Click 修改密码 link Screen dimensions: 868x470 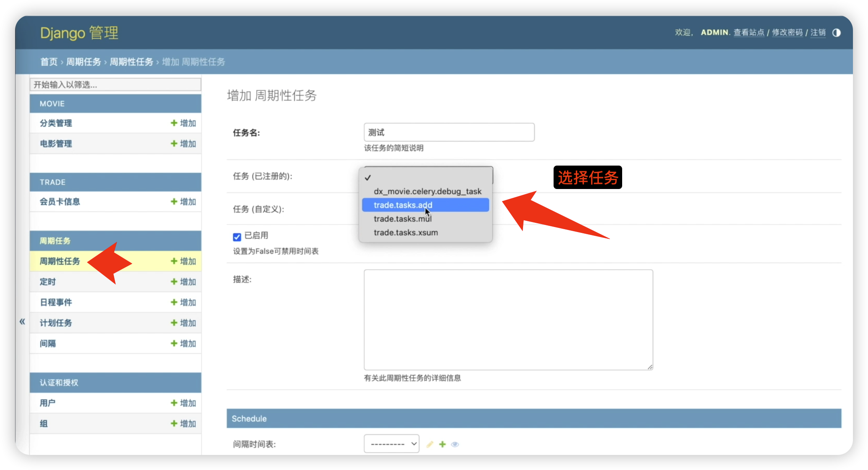pyautogui.click(x=787, y=32)
